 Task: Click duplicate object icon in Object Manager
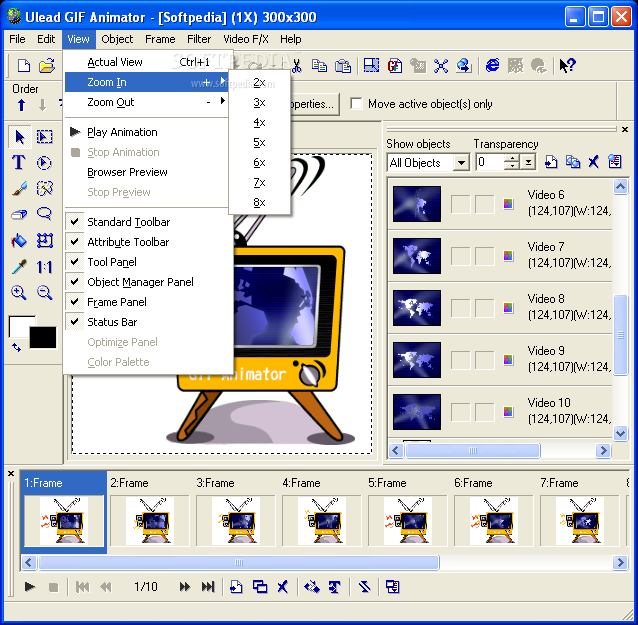[x=572, y=162]
